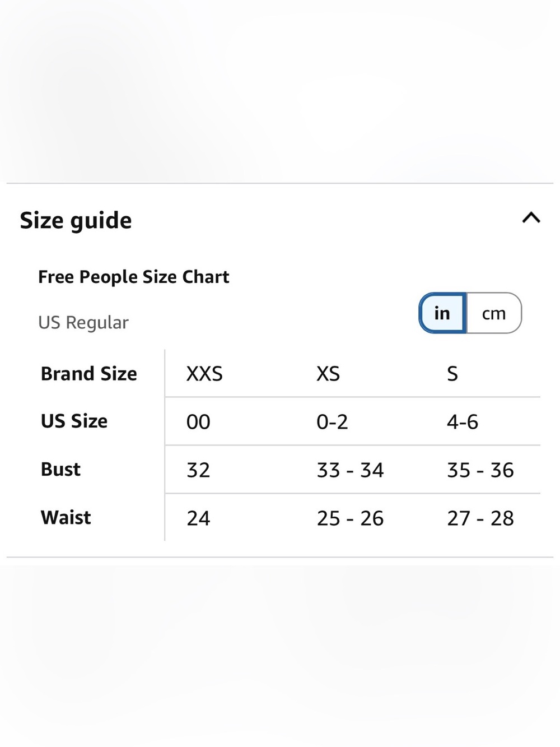Image resolution: width=560 pixels, height=747 pixels.
Task: Click the Waist 27 - 28 value
Action: click(480, 518)
